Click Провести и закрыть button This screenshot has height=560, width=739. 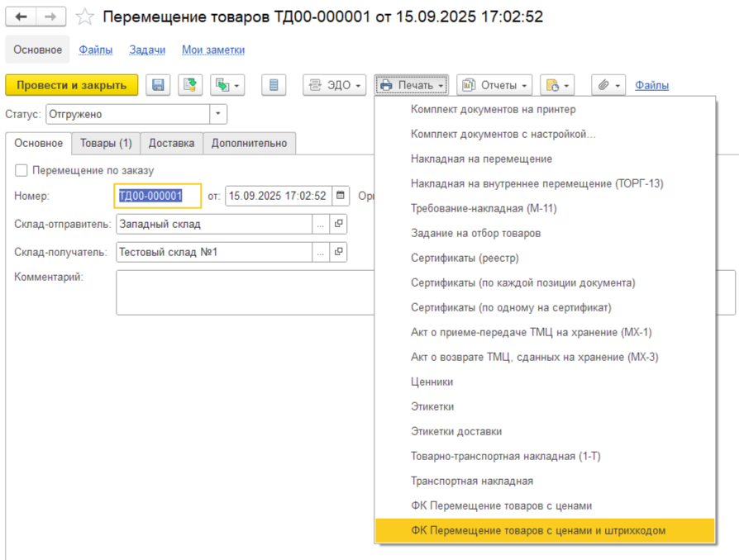(x=72, y=85)
